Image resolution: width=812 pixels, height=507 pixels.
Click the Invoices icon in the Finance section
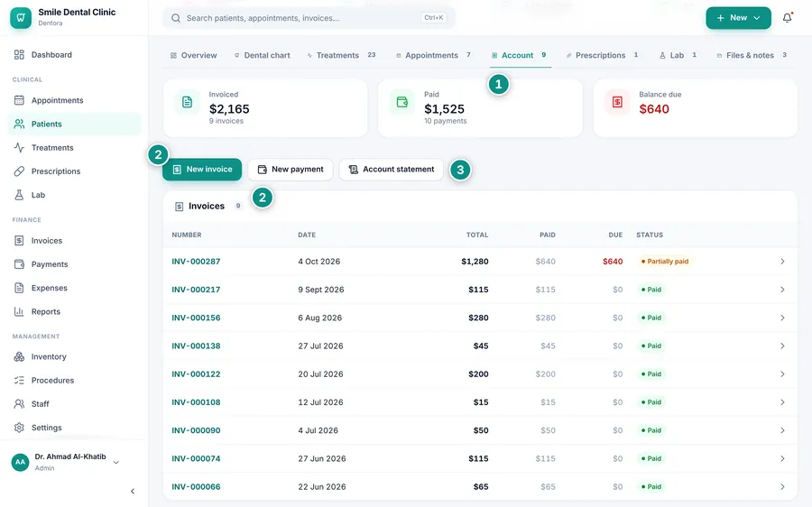click(19, 241)
